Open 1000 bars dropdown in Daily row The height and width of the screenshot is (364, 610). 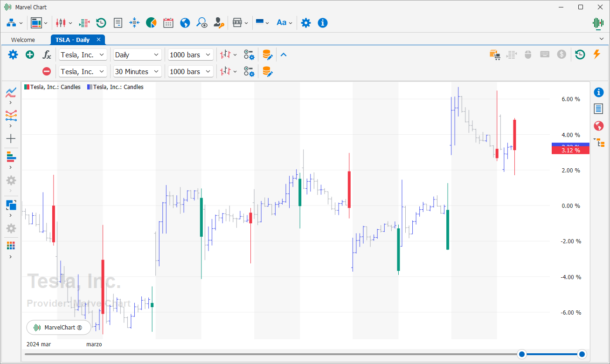coord(191,55)
